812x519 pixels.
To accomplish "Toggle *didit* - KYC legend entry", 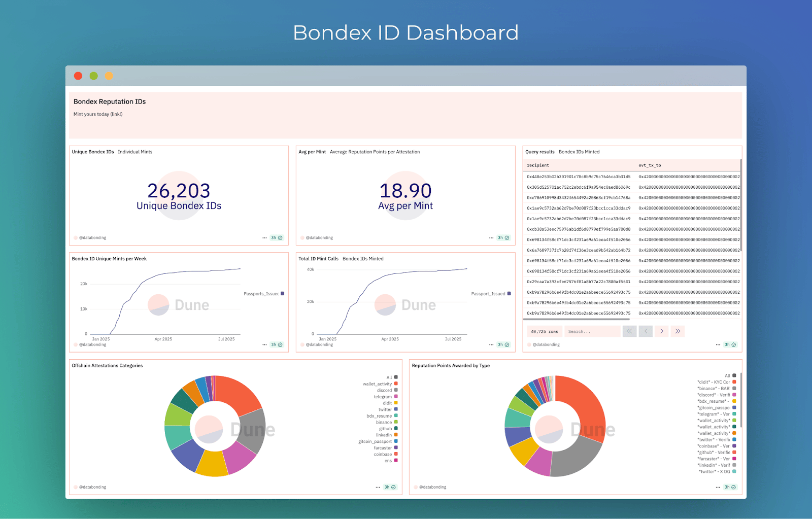I will (717, 382).
